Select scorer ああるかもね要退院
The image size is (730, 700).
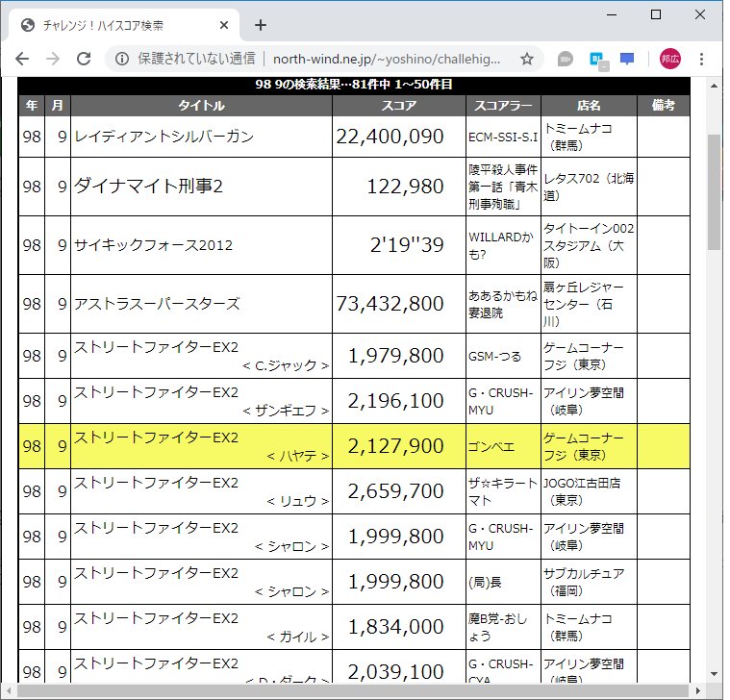click(x=503, y=304)
